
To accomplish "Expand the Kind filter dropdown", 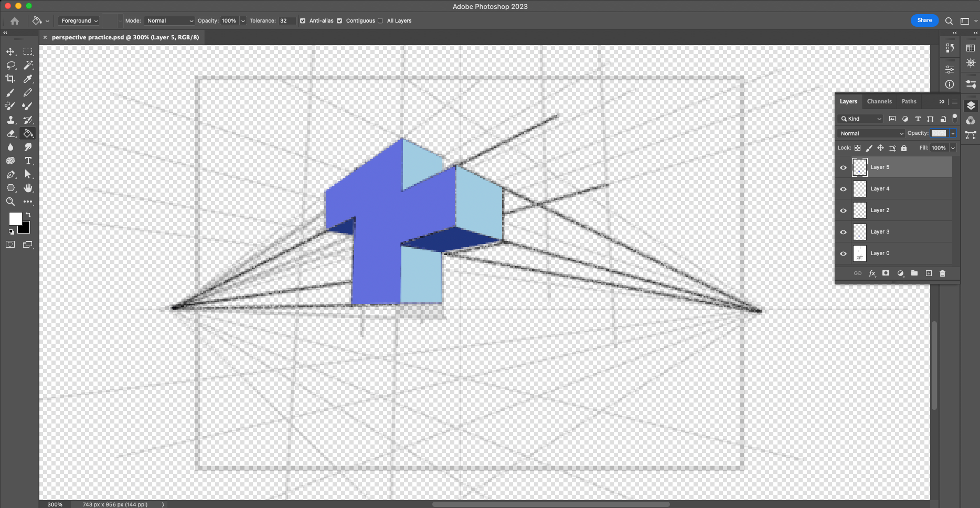I will 860,119.
